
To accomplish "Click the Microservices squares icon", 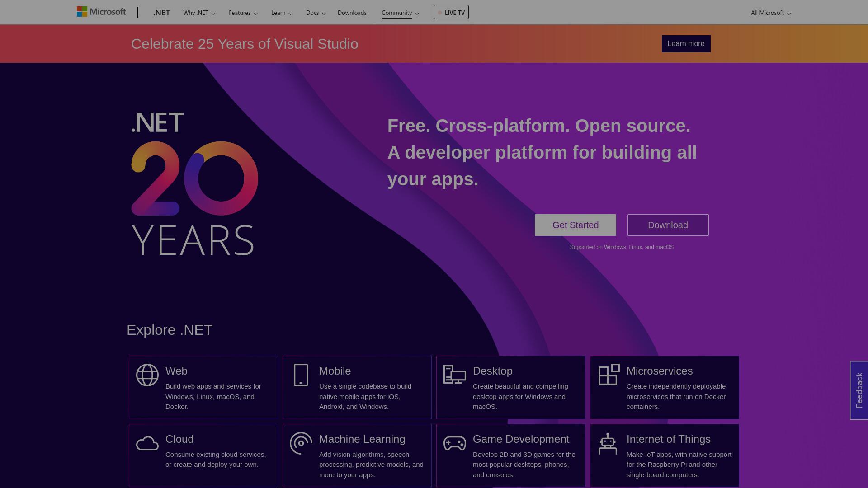I will pyautogui.click(x=609, y=375).
